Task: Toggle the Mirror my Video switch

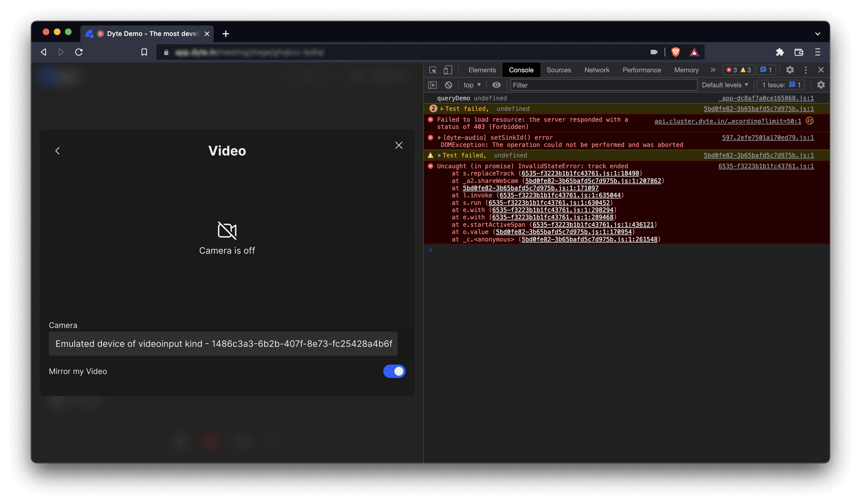Action: pyautogui.click(x=394, y=371)
